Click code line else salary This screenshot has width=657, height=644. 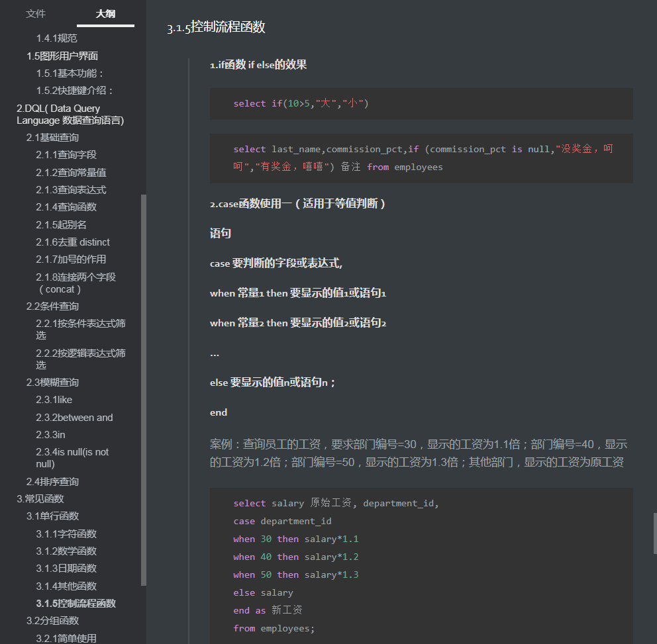263,592
